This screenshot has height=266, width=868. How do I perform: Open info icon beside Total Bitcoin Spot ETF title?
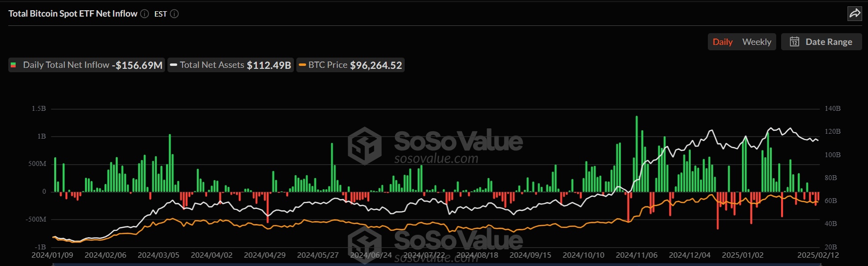click(x=145, y=14)
